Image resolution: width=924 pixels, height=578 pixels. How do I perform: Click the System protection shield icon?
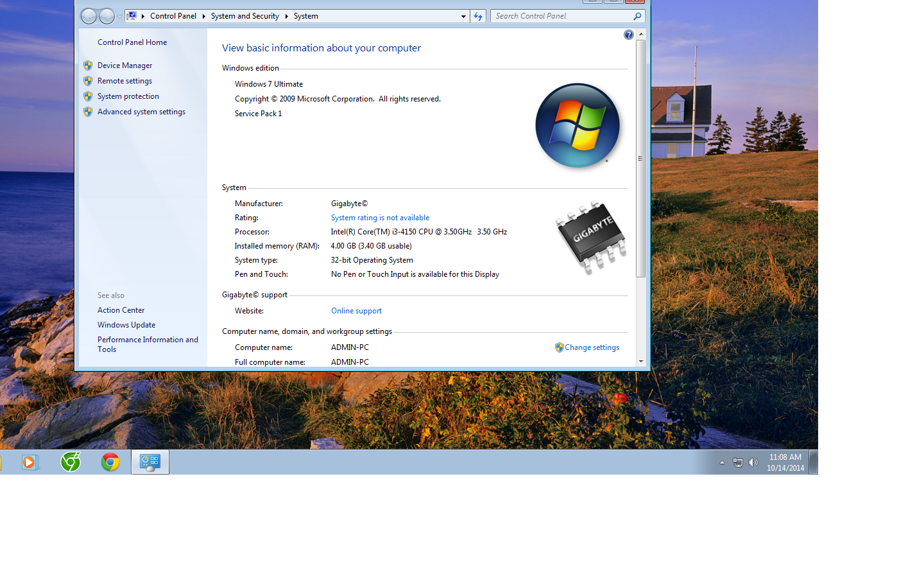pos(88,96)
